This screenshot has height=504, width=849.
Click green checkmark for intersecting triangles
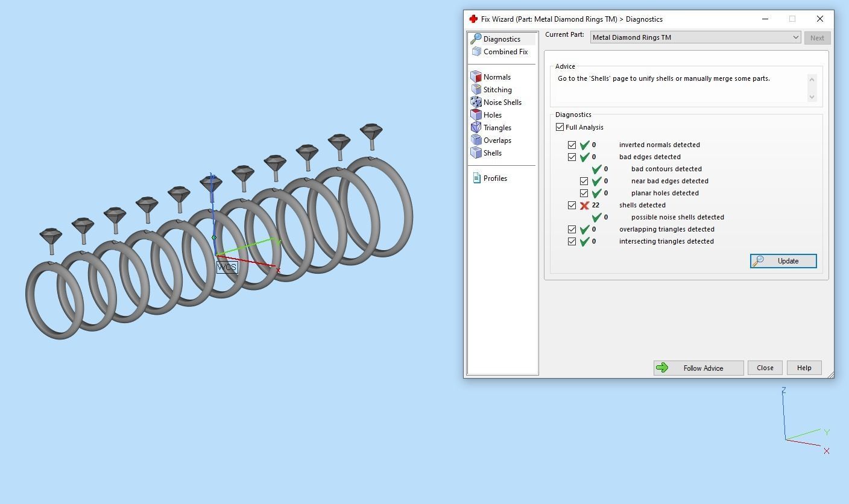pos(584,242)
